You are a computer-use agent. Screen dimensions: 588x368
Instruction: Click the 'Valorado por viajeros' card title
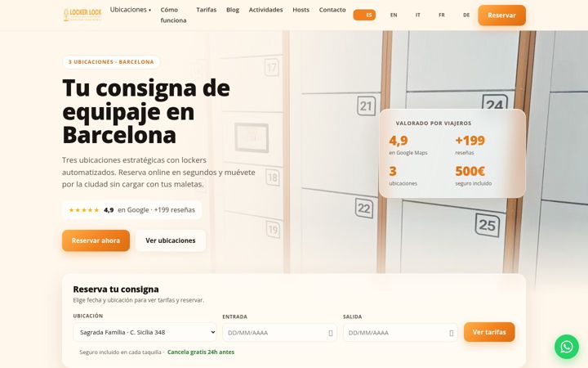point(434,123)
